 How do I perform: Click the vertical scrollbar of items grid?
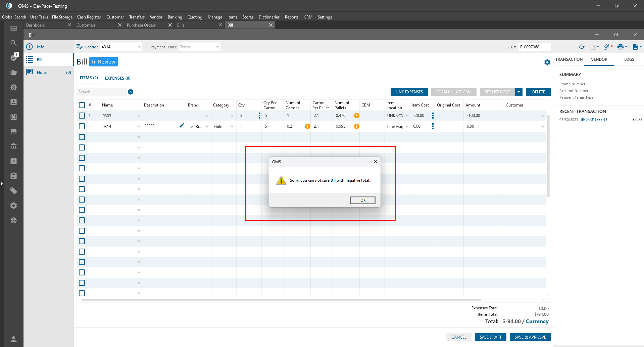pos(548,156)
